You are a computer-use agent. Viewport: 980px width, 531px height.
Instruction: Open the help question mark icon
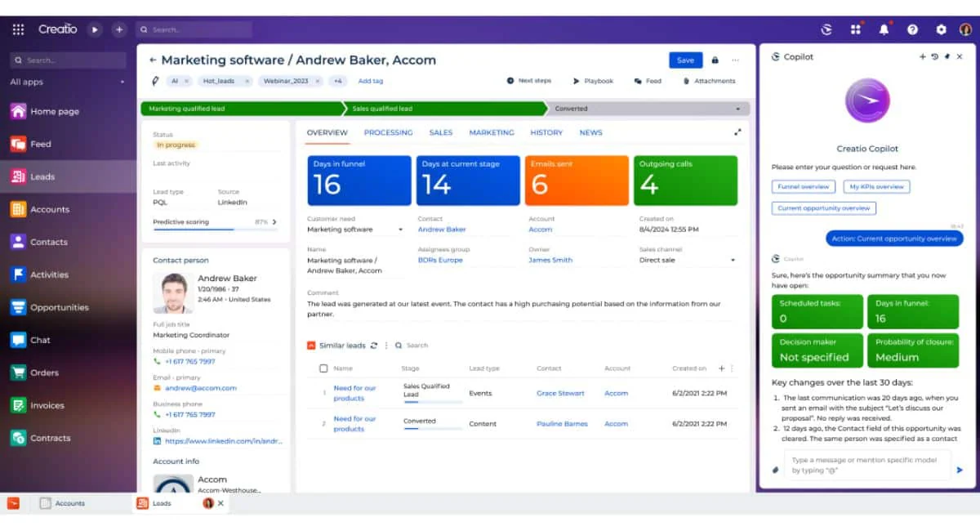point(912,29)
